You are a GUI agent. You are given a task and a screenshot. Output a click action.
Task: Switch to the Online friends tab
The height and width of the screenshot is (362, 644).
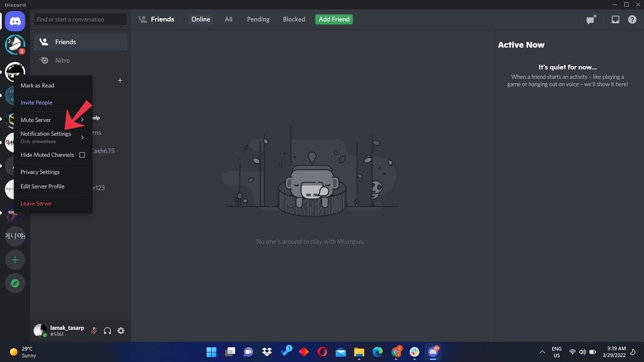click(200, 19)
